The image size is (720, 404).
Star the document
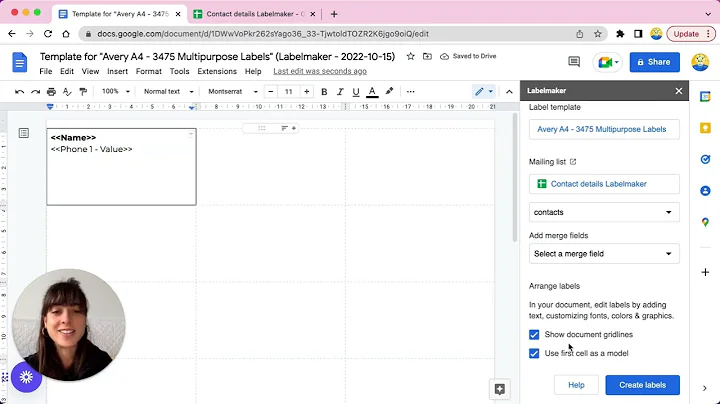[x=411, y=56]
